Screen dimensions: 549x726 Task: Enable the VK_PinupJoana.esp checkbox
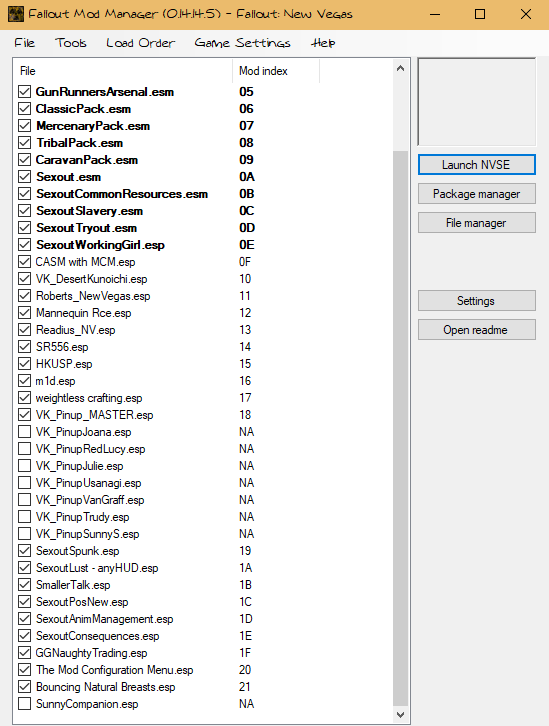pyautogui.click(x=24, y=432)
